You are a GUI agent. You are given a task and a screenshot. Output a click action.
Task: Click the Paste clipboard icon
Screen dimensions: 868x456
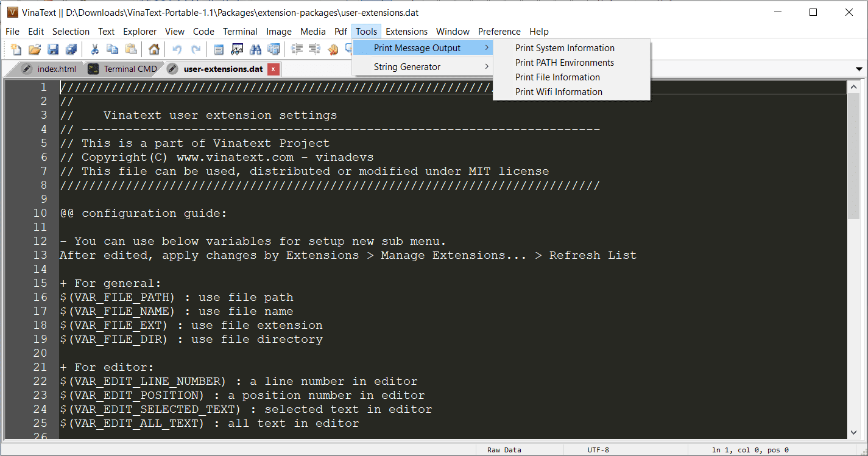[131, 49]
